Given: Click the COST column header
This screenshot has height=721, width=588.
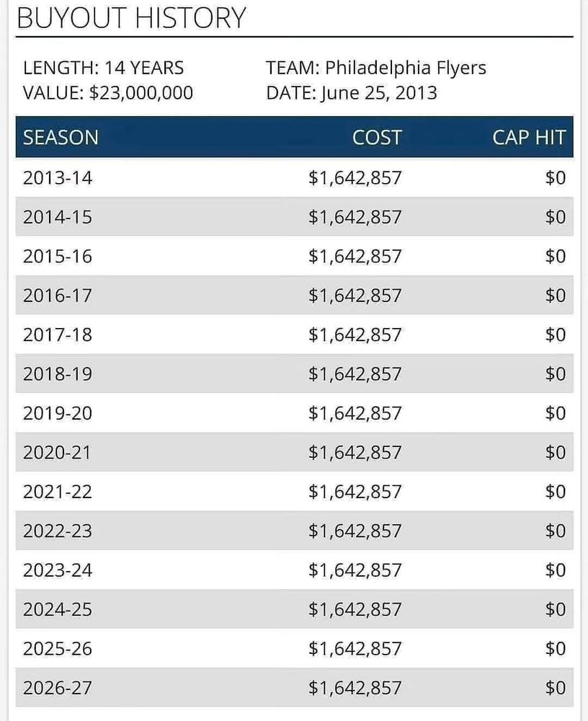Looking at the screenshot, I should click(377, 138).
